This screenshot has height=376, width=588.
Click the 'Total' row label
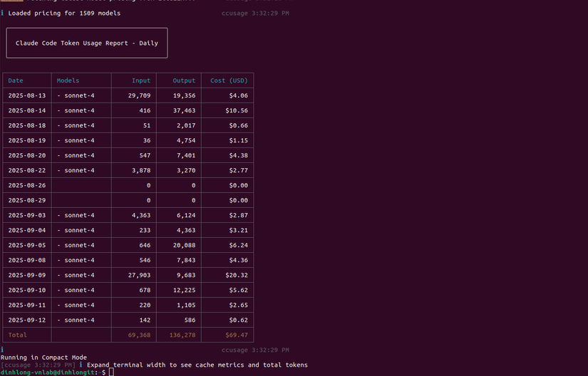tap(18, 335)
